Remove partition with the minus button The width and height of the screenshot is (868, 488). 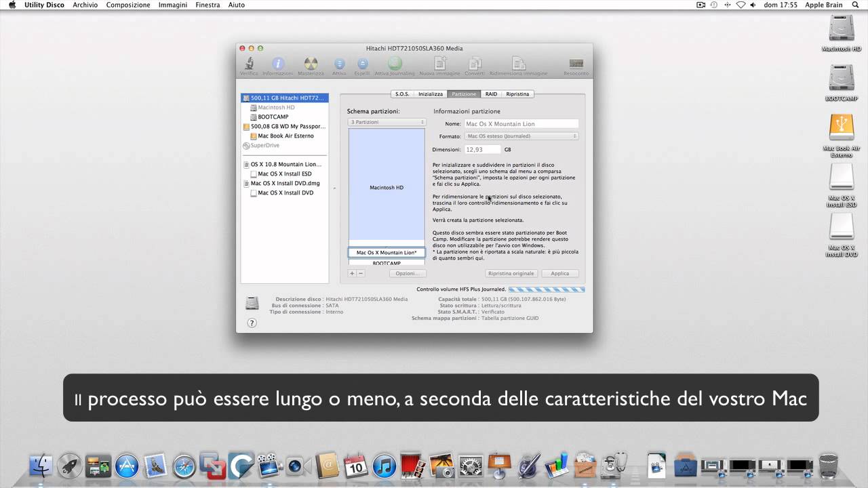point(361,273)
